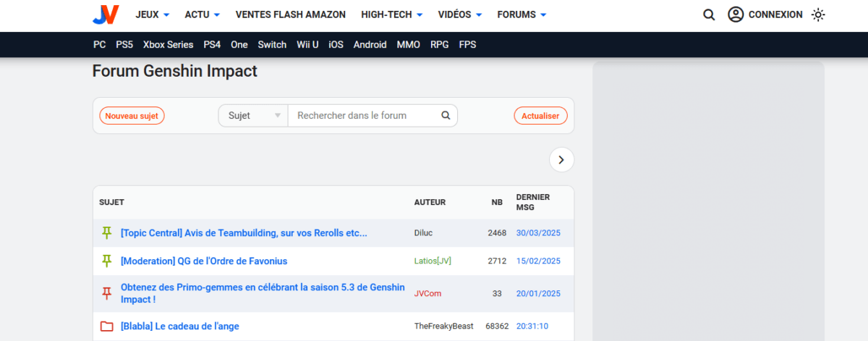Click red folder icon of Blabla topic
Viewport: 868px width, 341px height.
point(107,327)
